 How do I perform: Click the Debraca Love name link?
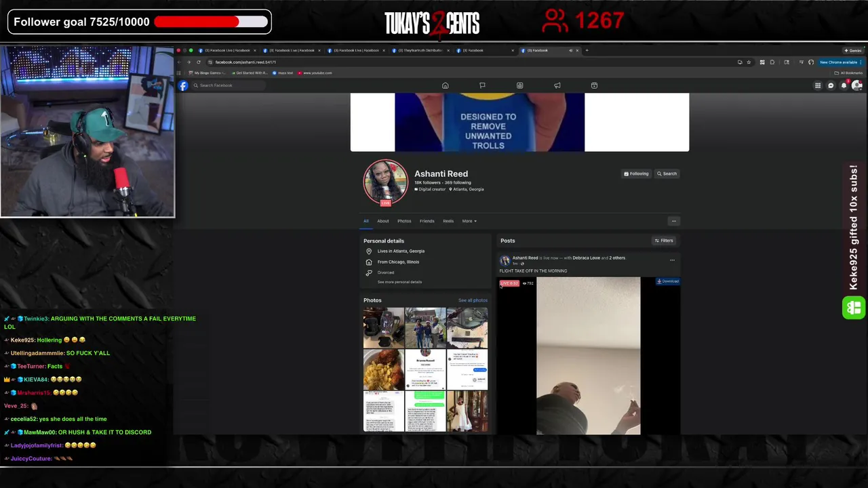tap(586, 258)
